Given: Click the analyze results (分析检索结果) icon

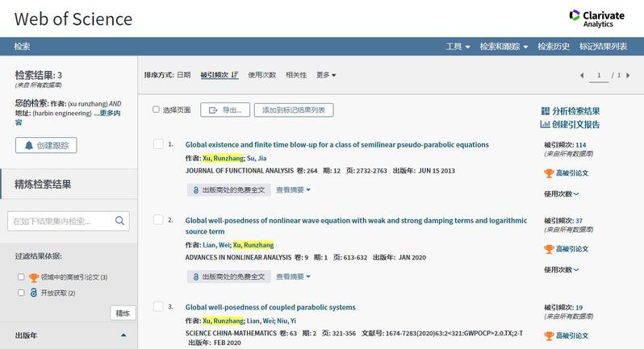Looking at the screenshot, I should (546, 111).
